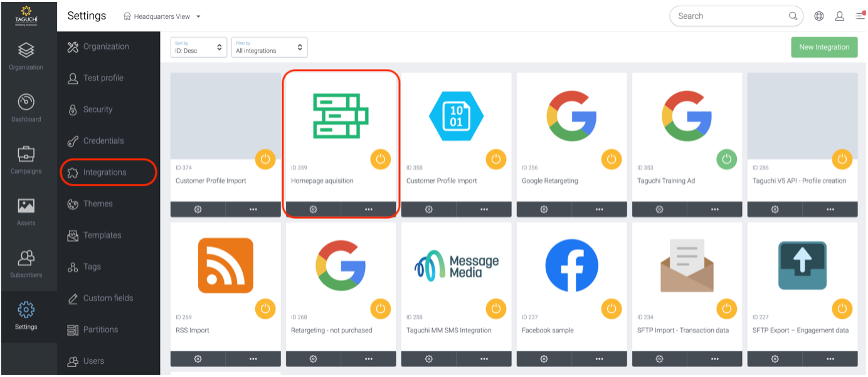Viewport: 868px width, 377px height.
Task: Toggle power for RSS Import integration
Action: click(x=265, y=309)
